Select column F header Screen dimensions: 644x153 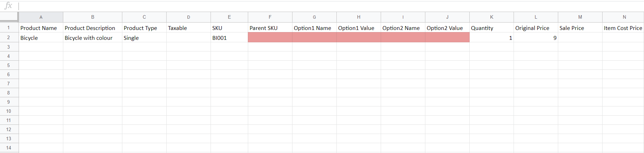270,17
